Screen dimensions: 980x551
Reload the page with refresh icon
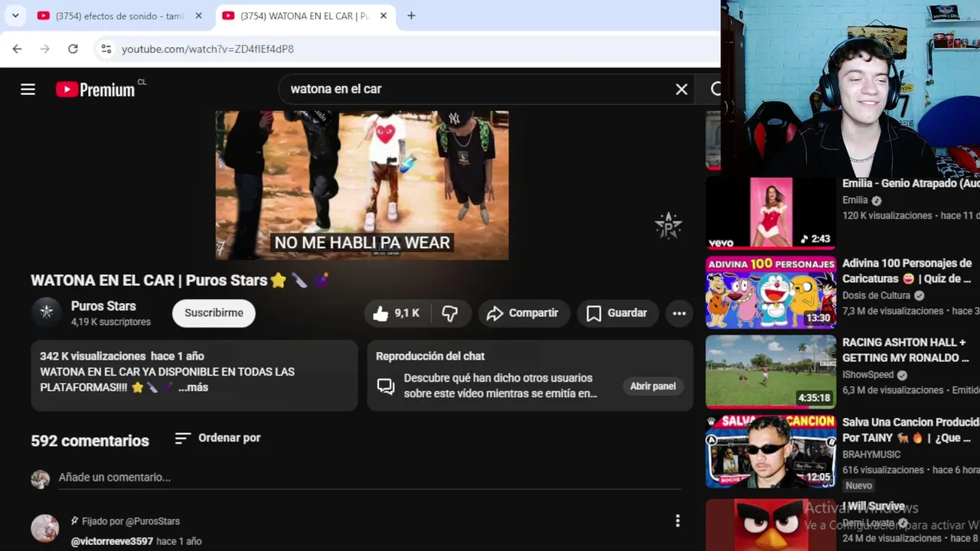tap(73, 49)
